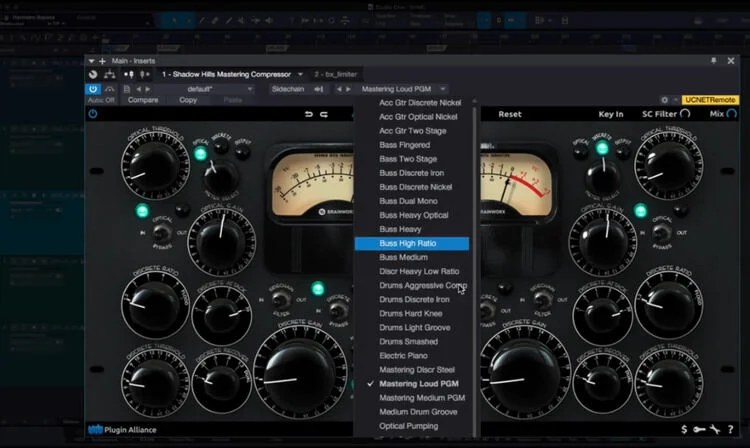The image size is (750, 448).
Task: Click the left green LED above stereo link
Action: click(318, 288)
